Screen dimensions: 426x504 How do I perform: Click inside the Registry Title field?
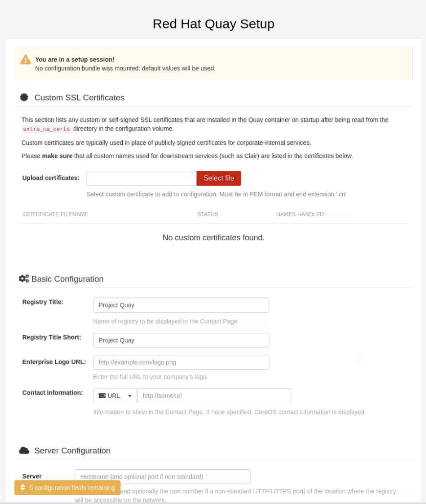pyautogui.click(x=181, y=305)
